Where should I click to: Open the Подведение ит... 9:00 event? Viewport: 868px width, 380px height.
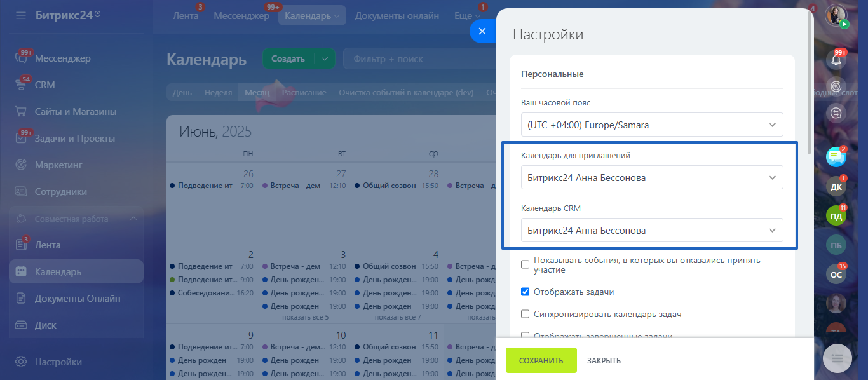pyautogui.click(x=212, y=280)
